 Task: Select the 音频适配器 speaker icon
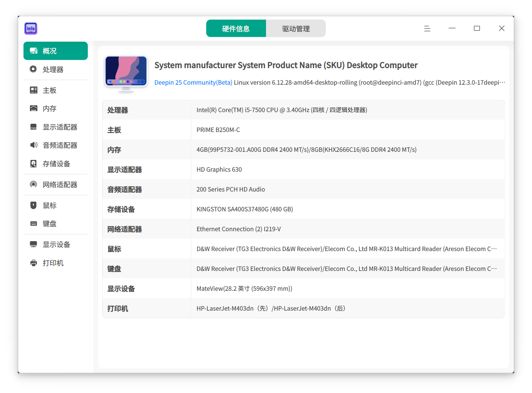[33, 145]
